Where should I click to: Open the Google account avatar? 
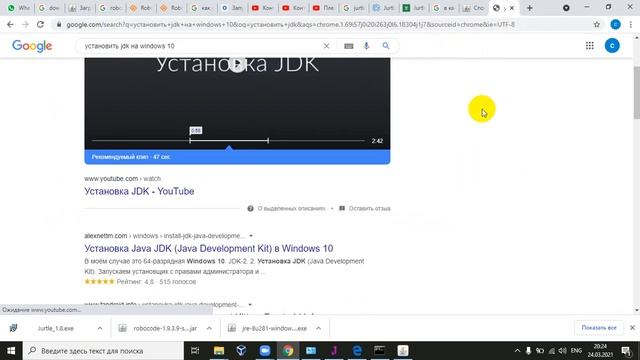point(612,46)
